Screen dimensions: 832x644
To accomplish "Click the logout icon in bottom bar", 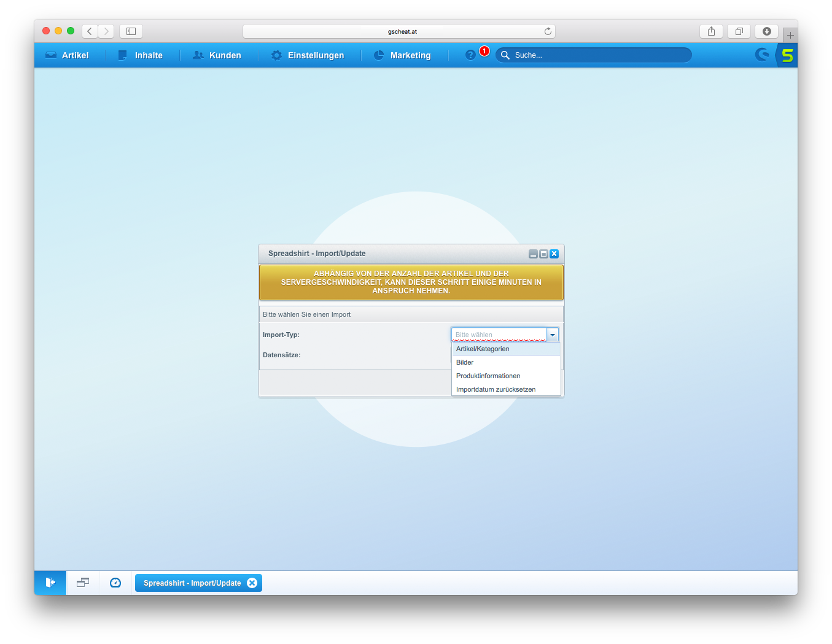I will pos(50,583).
